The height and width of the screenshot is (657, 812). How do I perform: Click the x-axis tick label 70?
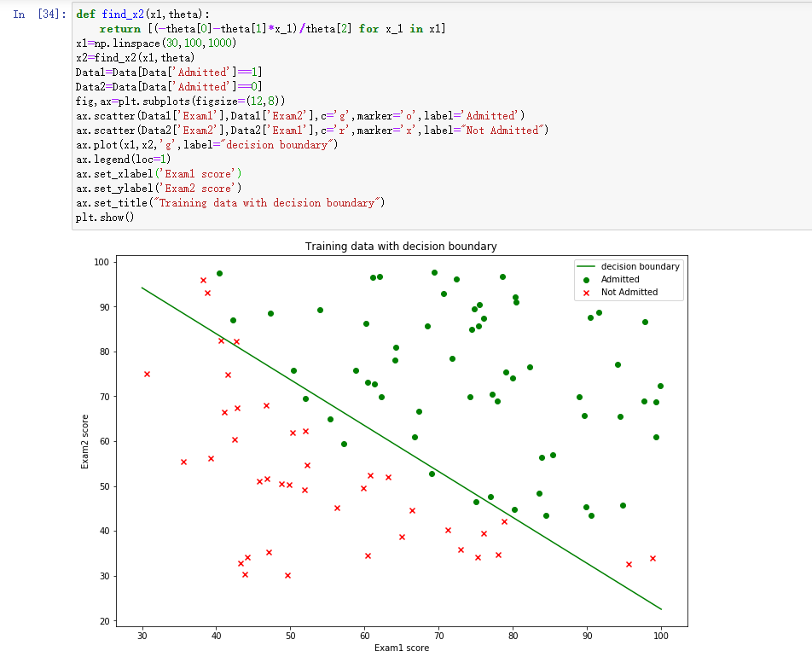pyautogui.click(x=439, y=636)
